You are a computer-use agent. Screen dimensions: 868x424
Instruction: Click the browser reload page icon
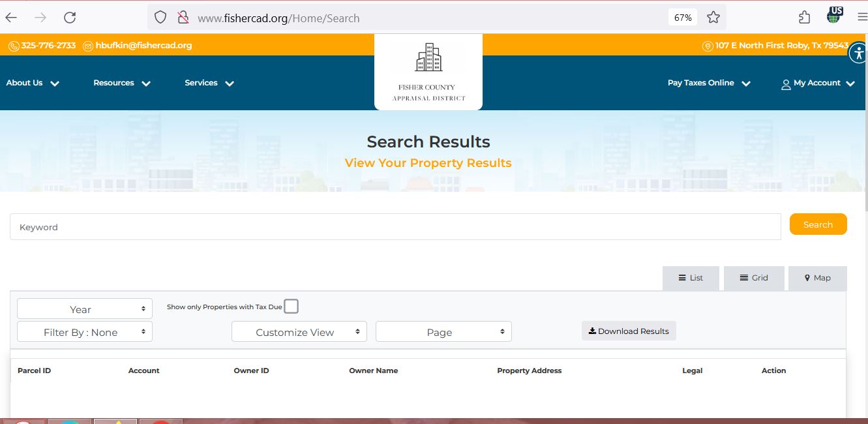(70, 18)
